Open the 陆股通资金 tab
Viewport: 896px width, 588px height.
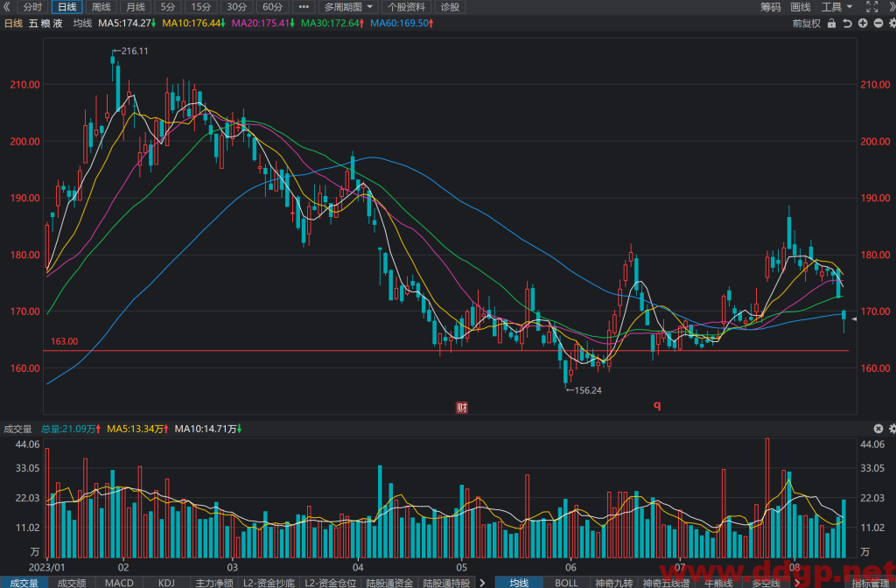point(389,583)
